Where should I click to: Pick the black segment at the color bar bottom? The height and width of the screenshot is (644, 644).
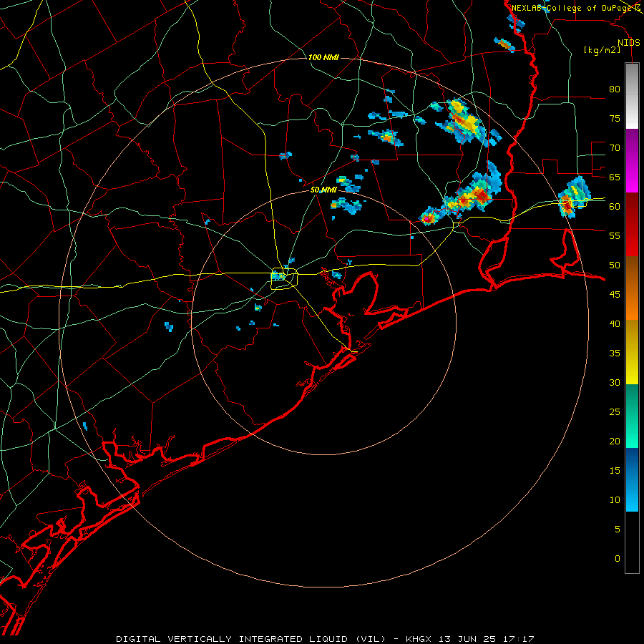tap(632, 542)
